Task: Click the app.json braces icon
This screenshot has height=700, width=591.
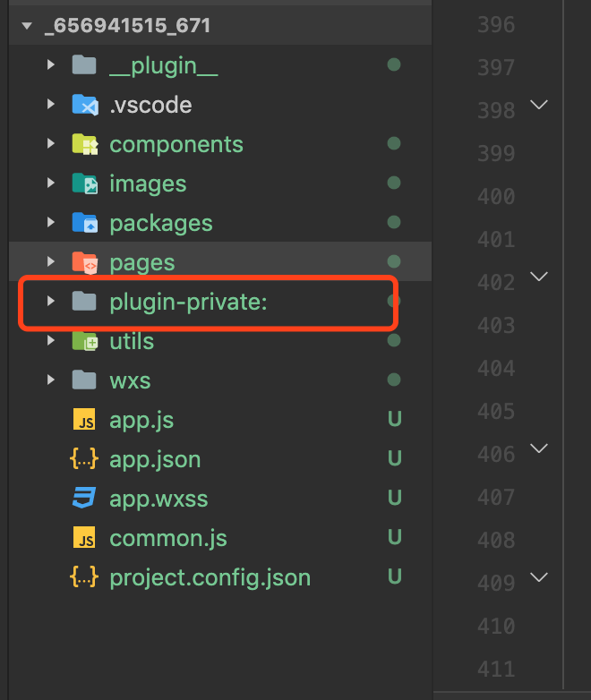Action: point(84,459)
